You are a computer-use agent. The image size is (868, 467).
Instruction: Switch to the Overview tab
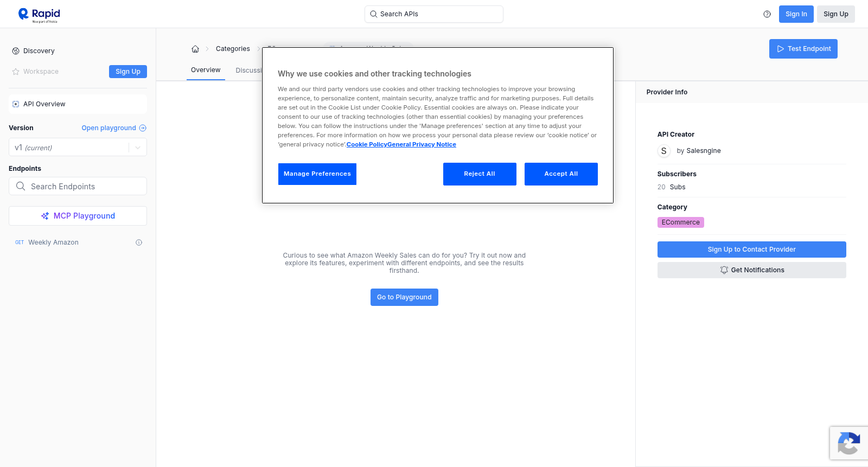pyautogui.click(x=206, y=70)
